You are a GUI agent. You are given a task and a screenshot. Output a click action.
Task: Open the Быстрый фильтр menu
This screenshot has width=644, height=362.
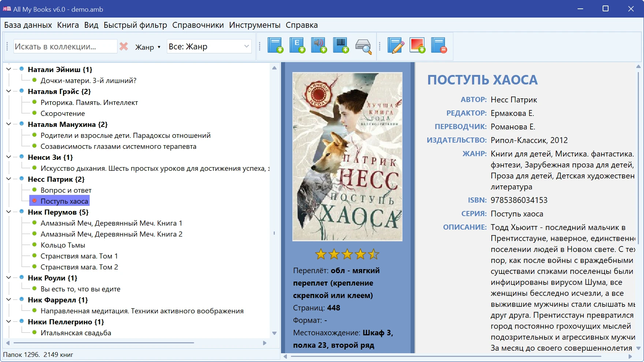coord(135,25)
